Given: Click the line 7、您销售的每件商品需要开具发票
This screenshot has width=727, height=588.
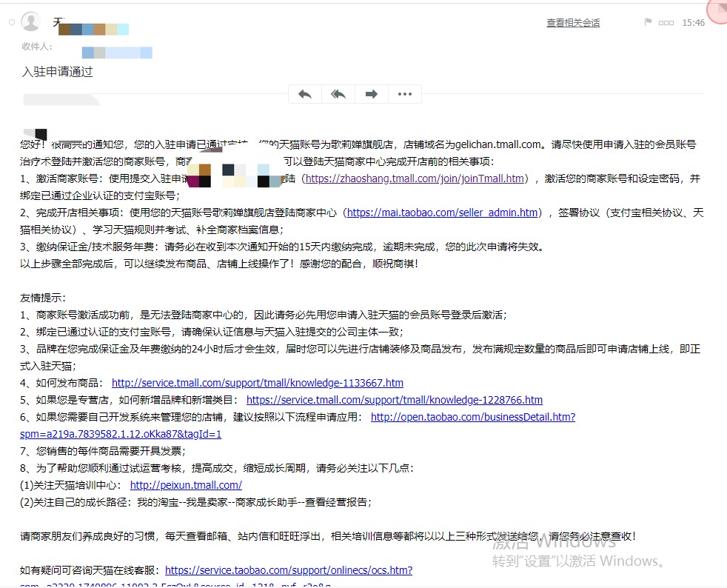Looking at the screenshot, I should [103, 451].
